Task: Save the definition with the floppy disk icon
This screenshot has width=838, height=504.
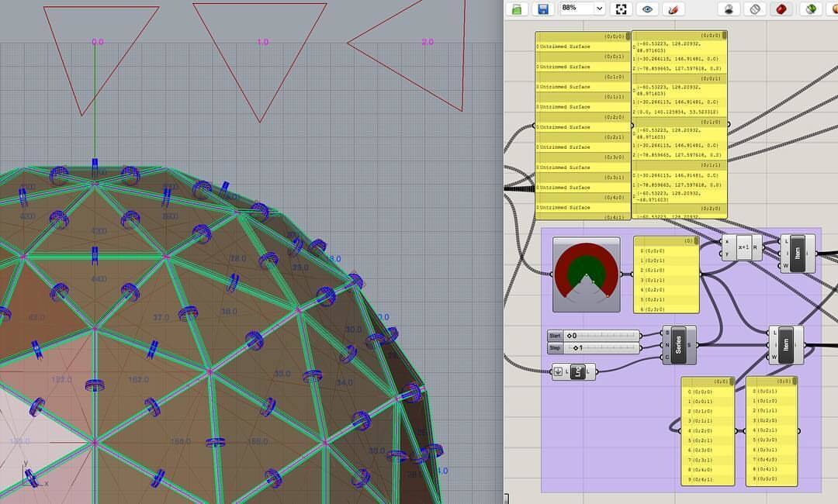Action: (x=543, y=9)
